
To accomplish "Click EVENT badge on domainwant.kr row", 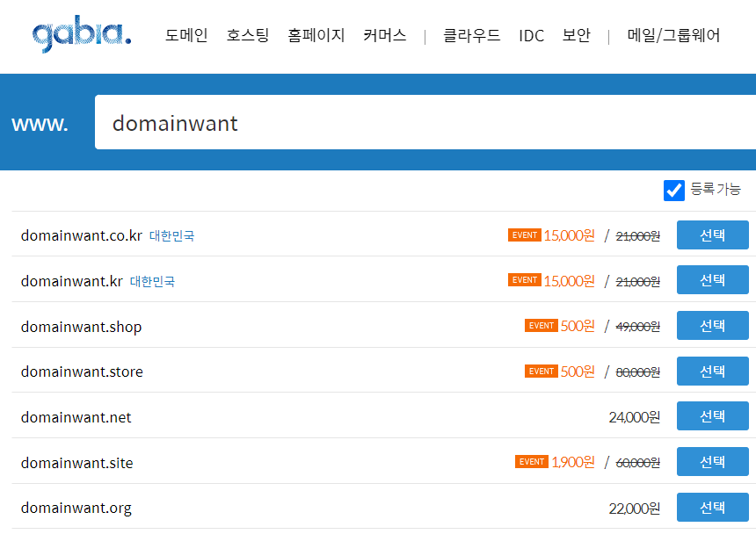I will 525,280.
